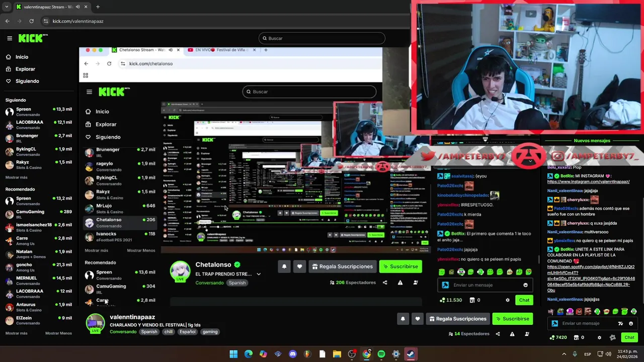Open Spotify from the taskbar
The width and height of the screenshot is (644, 362).
(381, 354)
